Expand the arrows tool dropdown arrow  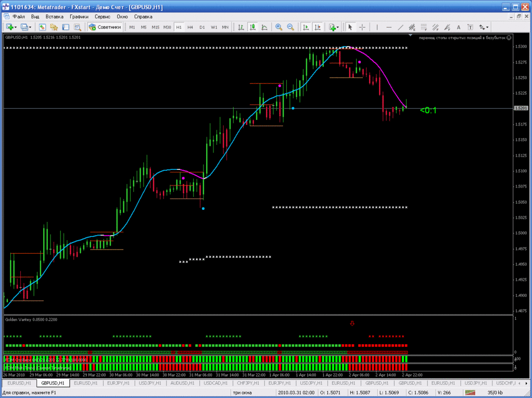click(x=488, y=27)
